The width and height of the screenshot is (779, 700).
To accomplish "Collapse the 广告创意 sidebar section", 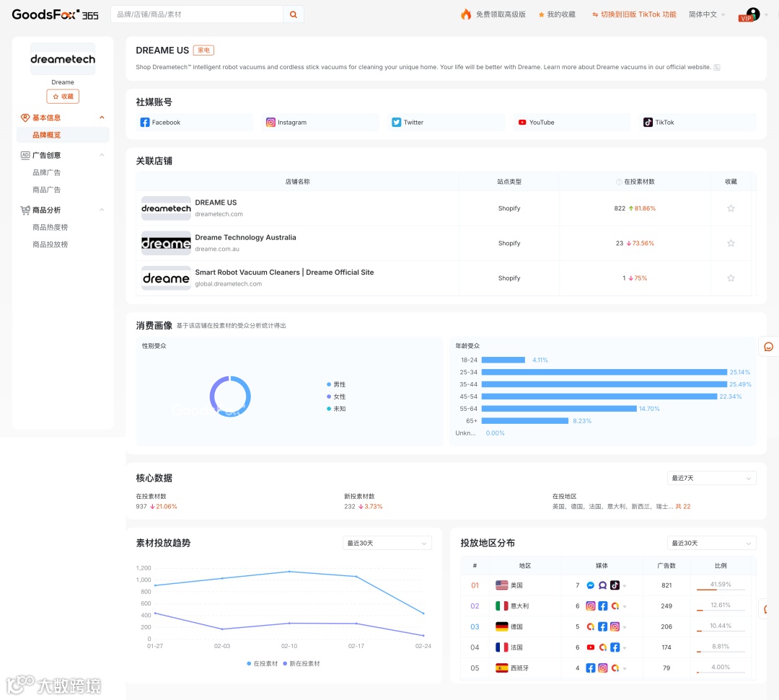I will 102,155.
